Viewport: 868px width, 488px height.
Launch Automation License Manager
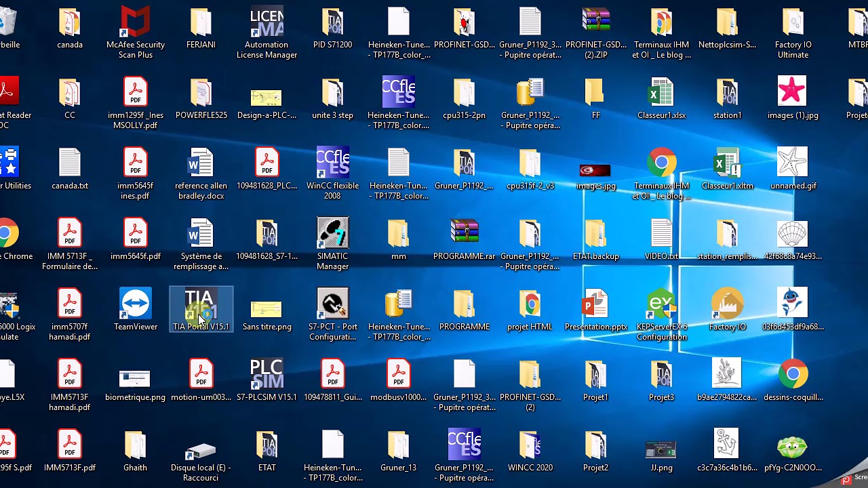point(267,32)
